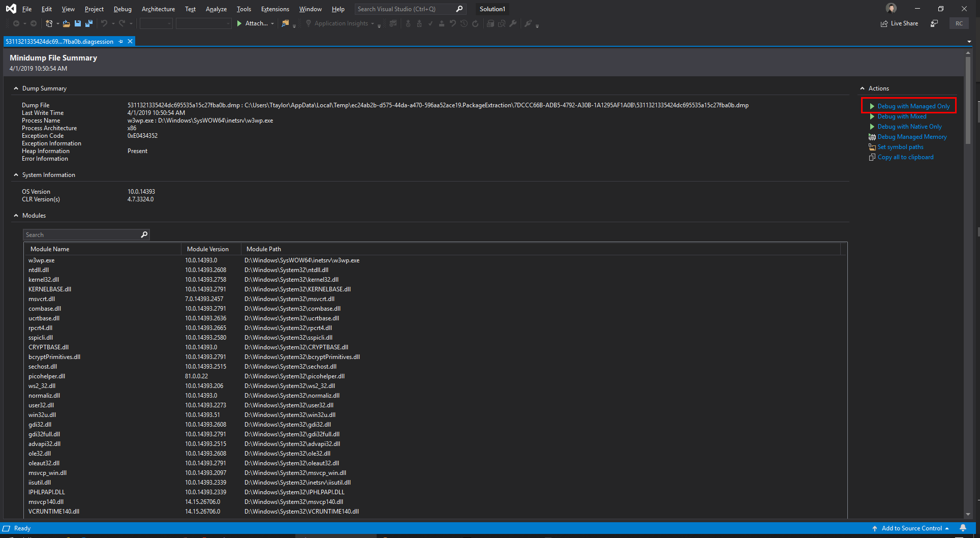Image resolution: width=980 pixels, height=538 pixels.
Task: Pin the diagsession document tab
Action: pos(121,42)
